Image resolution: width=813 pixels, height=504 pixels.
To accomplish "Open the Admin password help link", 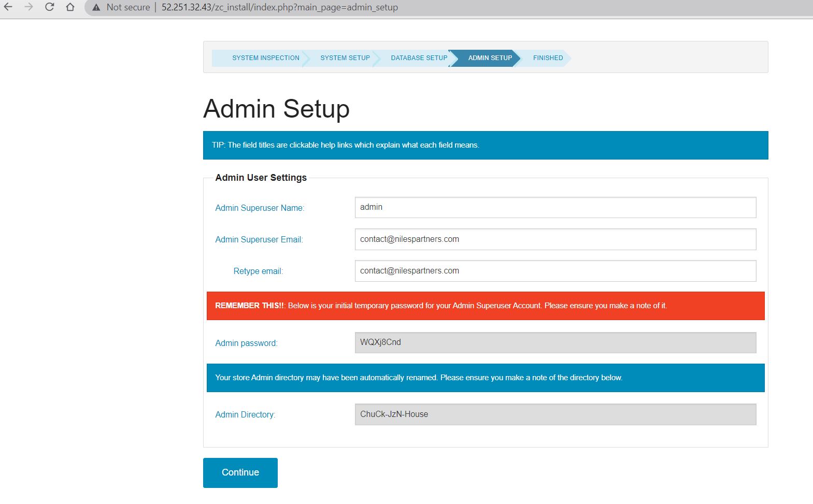I will tap(246, 343).
